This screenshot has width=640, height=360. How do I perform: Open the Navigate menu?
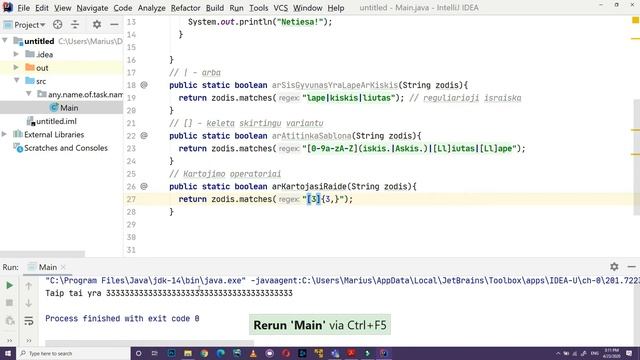(x=92, y=8)
